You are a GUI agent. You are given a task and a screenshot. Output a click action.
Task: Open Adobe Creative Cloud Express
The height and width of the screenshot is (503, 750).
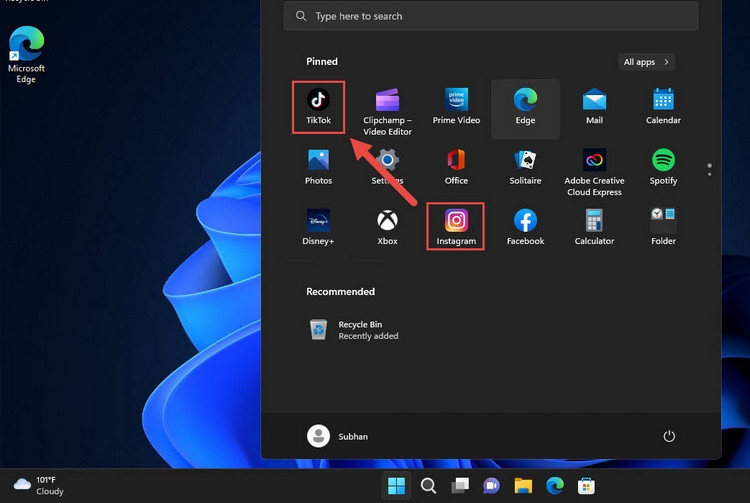[x=594, y=172]
